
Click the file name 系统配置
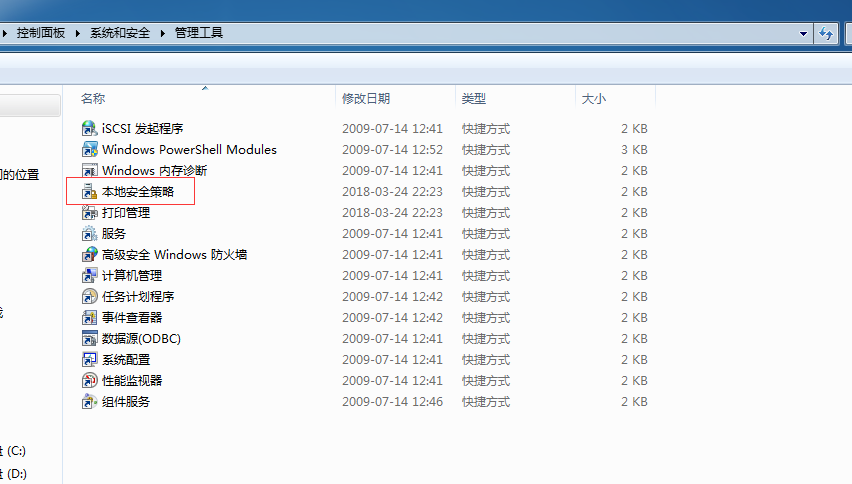click(126, 360)
